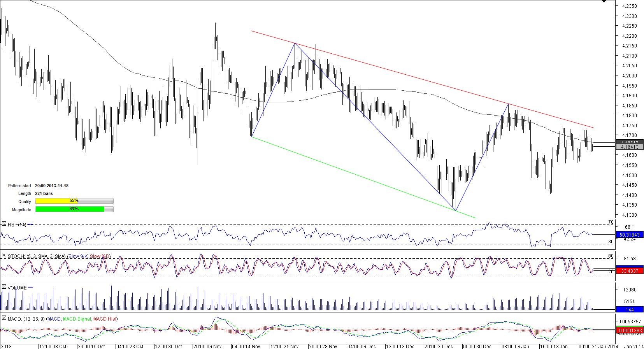Image resolution: width=644 pixels, height=349 pixels.
Task: Click the Pattern start date value 20:00 2013-11-18
Action: [x=52, y=186]
